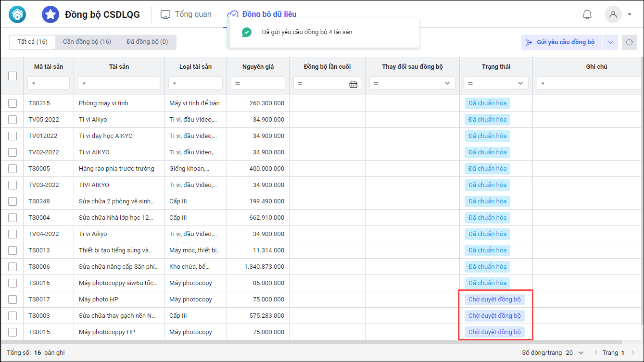This screenshot has width=644, height=362.
Task: Check the row for TS0315
Action: pos(13,103)
